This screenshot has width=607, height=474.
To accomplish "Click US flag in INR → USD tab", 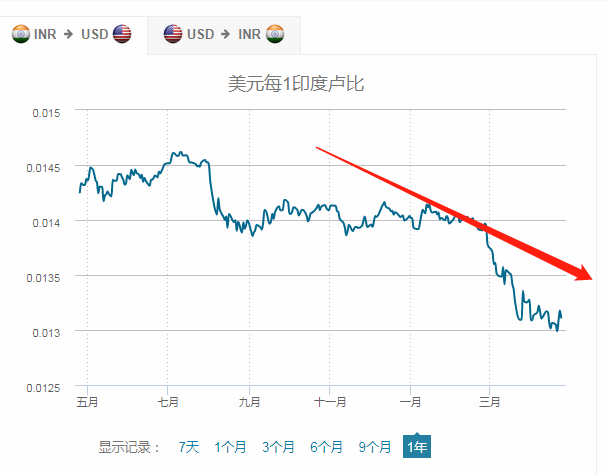I will 122,34.
